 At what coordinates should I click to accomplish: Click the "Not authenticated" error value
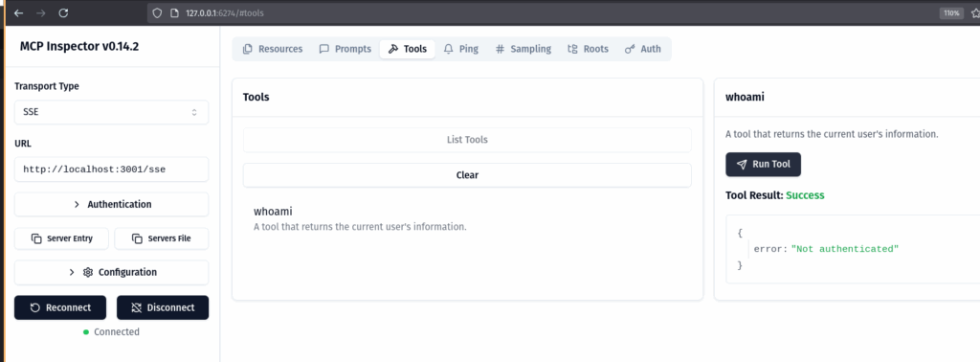844,249
